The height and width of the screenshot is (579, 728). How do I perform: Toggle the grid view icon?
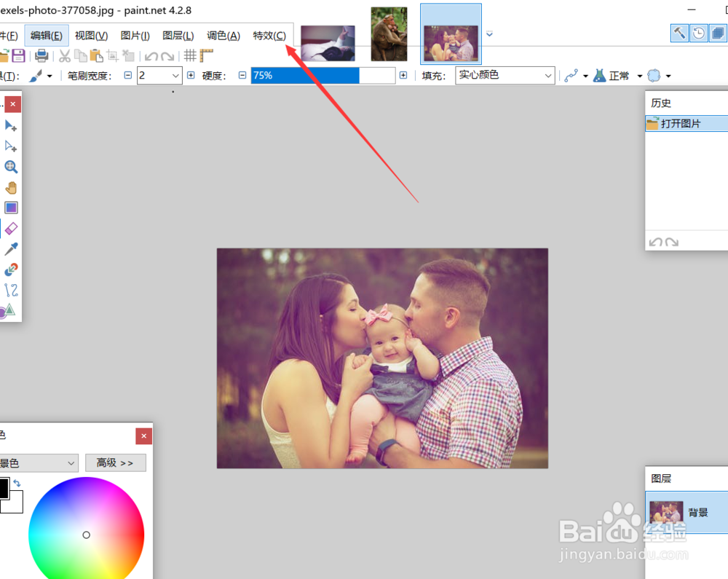pos(189,55)
